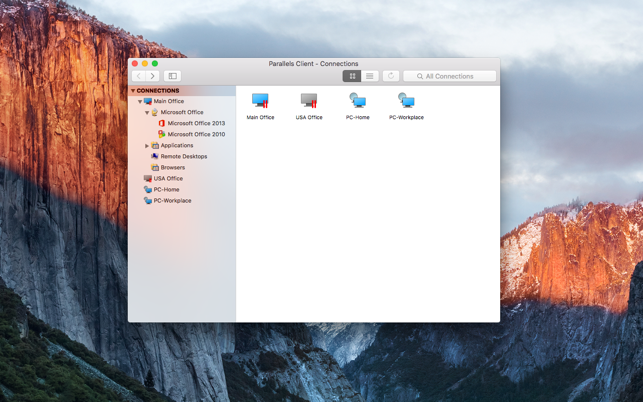This screenshot has width=643, height=402.
Task: Click the All Connections search field
Action: (450, 76)
